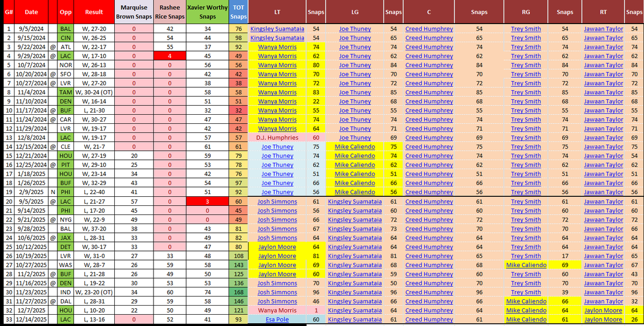Open Josh Simmons link in the 9/5/2025 row

click(277, 202)
